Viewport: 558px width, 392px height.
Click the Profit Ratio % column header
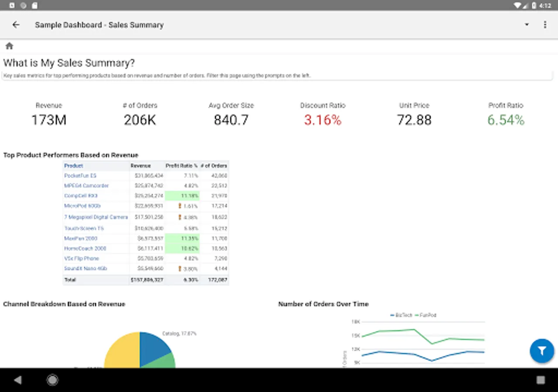(x=181, y=166)
